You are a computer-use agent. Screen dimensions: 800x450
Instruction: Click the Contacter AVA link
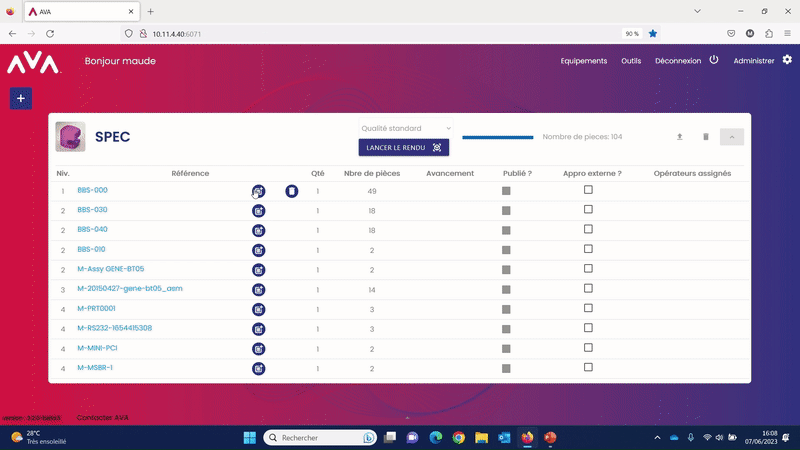pyautogui.click(x=103, y=417)
